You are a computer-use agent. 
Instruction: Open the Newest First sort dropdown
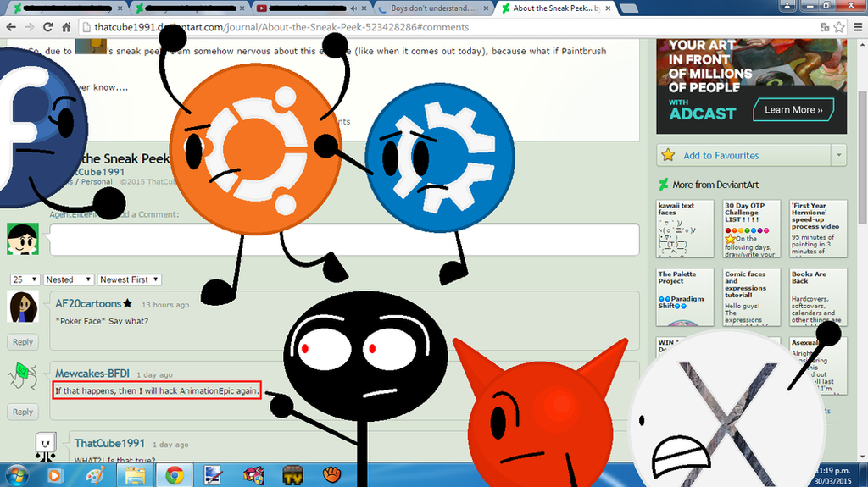129,279
